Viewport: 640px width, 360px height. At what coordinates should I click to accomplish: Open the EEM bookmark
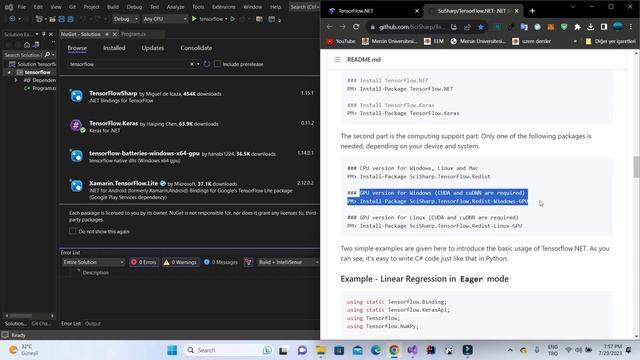point(434,41)
